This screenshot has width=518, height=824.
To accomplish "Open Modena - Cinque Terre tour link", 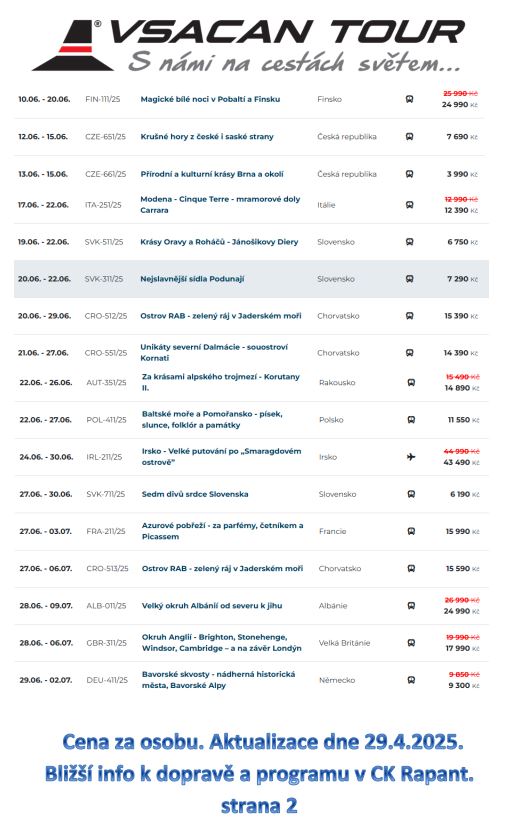I will click(x=220, y=204).
